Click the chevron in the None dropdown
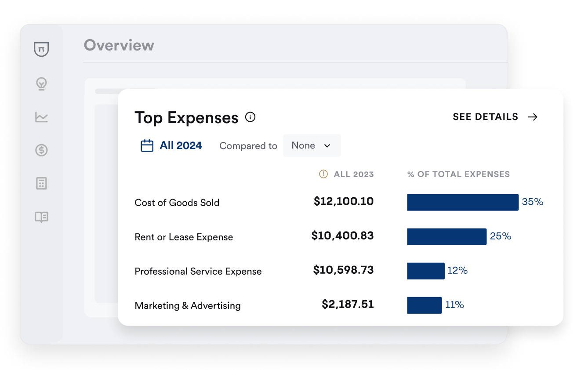 point(327,146)
